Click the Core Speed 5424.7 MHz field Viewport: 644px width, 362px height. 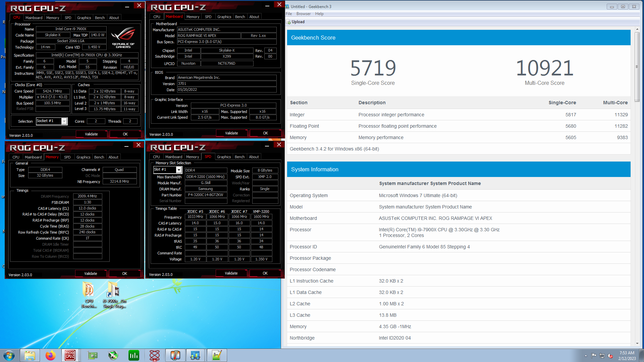(53, 91)
